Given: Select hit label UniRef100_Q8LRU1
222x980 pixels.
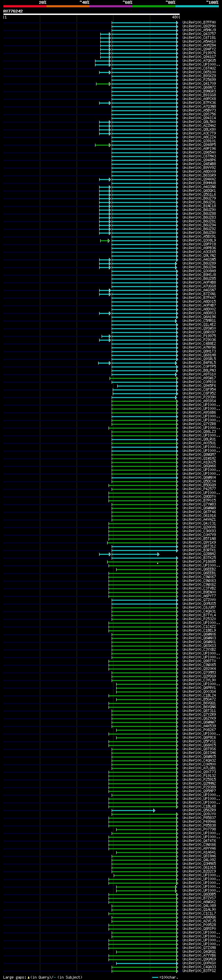Looking at the screenshot, I should click(199, 439).
